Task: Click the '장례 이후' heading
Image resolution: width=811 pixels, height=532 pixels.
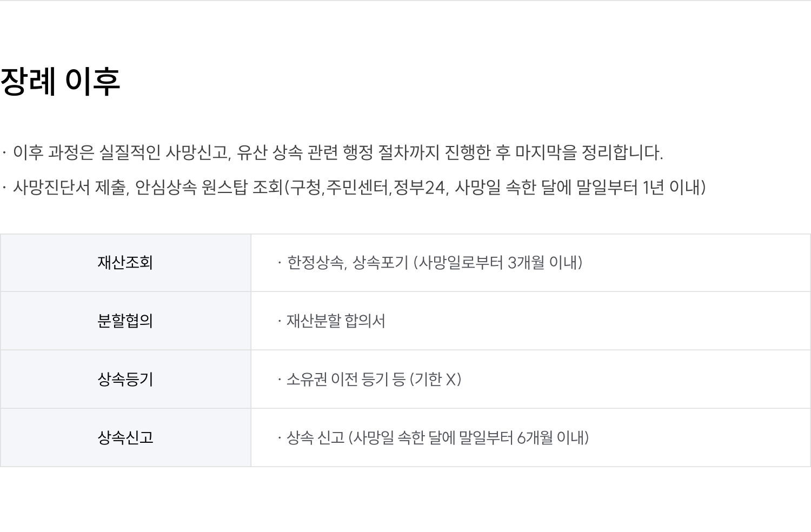Action: click(x=60, y=82)
